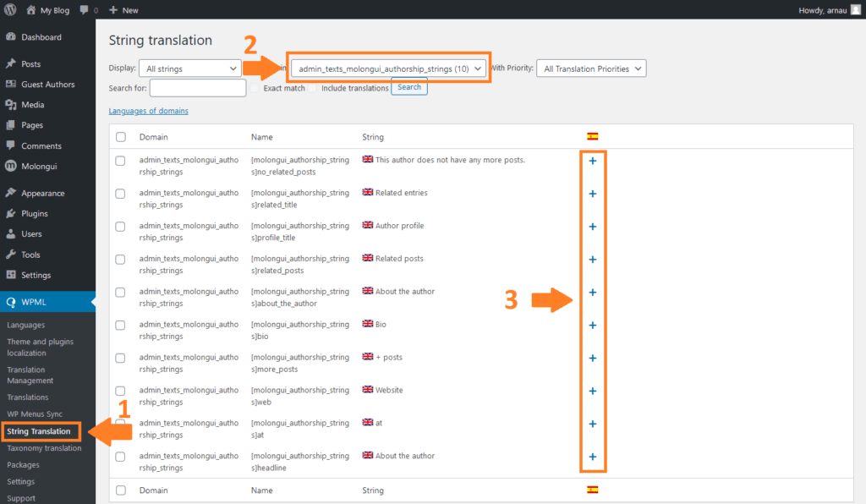Open the 'Languages of domains' link
This screenshot has height=504, width=866.
pyautogui.click(x=149, y=111)
